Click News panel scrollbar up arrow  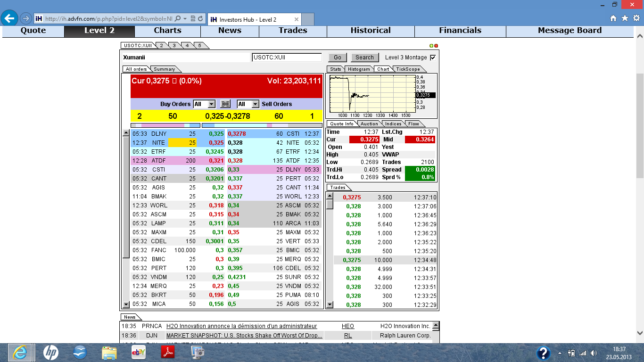(x=436, y=325)
